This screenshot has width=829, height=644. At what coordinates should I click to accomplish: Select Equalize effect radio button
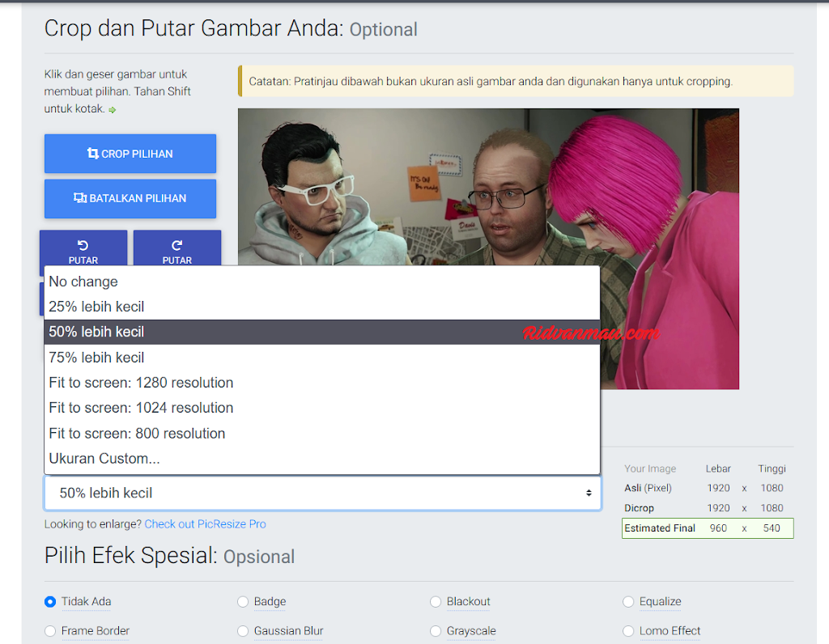pyautogui.click(x=628, y=602)
